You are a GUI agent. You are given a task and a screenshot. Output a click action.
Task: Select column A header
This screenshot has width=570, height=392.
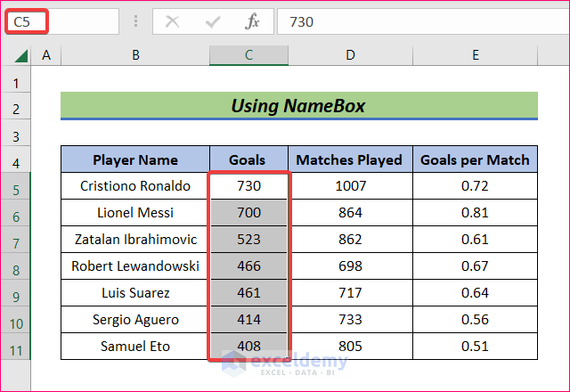(x=45, y=55)
